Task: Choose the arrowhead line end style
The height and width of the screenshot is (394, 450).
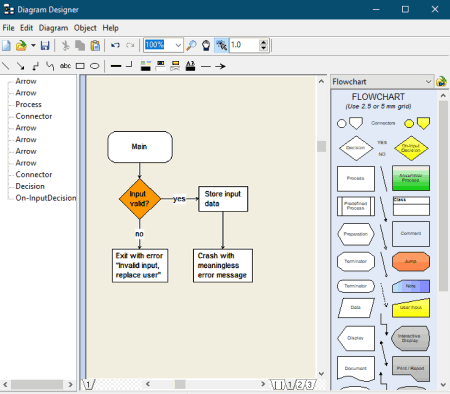Action: click(x=220, y=67)
